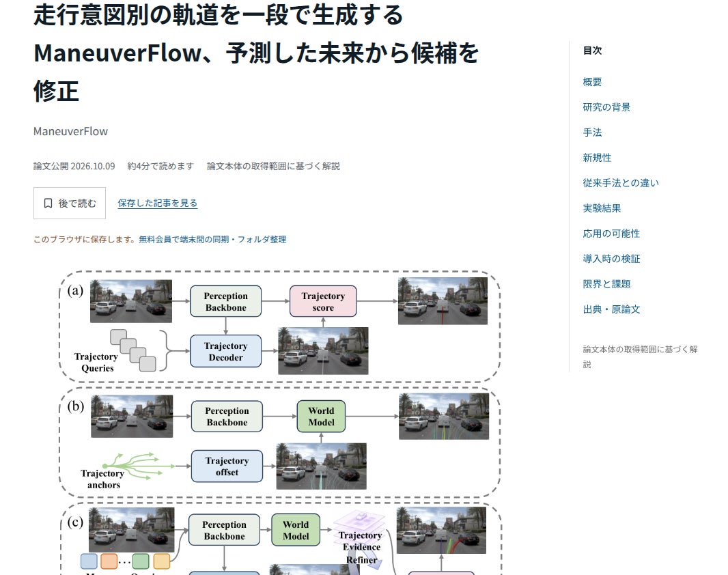Viewport: 728px width, 575px height.
Task: Click the article main title heading
Action: [x=256, y=53]
